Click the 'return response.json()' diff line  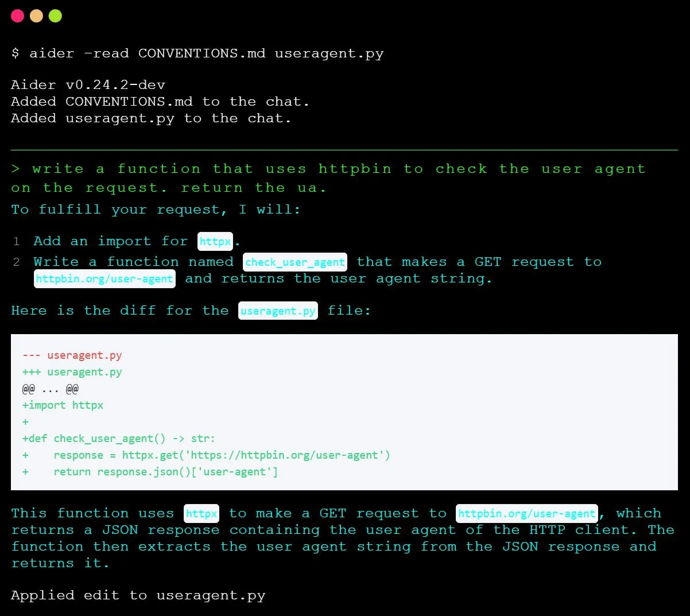(150, 472)
